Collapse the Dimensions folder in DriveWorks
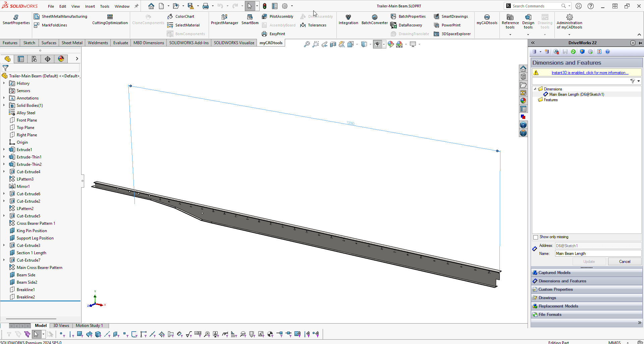The width and height of the screenshot is (644, 344). [535, 89]
